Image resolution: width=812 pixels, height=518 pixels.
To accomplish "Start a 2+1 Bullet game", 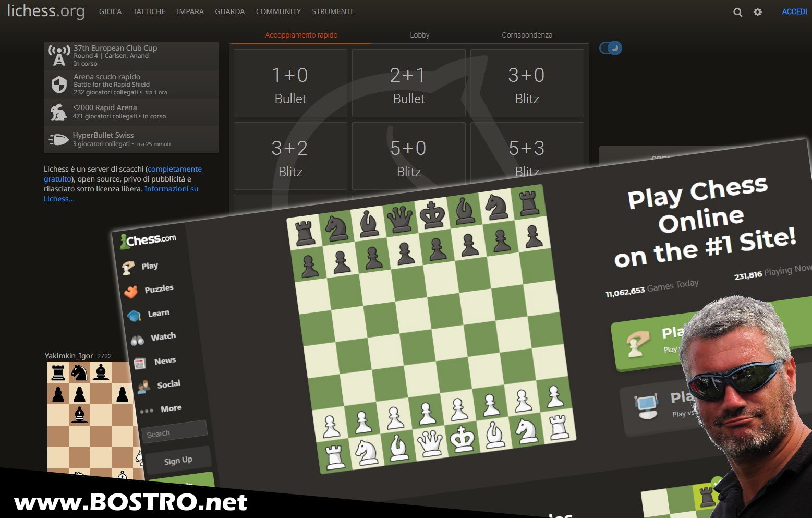I will pyautogui.click(x=409, y=83).
